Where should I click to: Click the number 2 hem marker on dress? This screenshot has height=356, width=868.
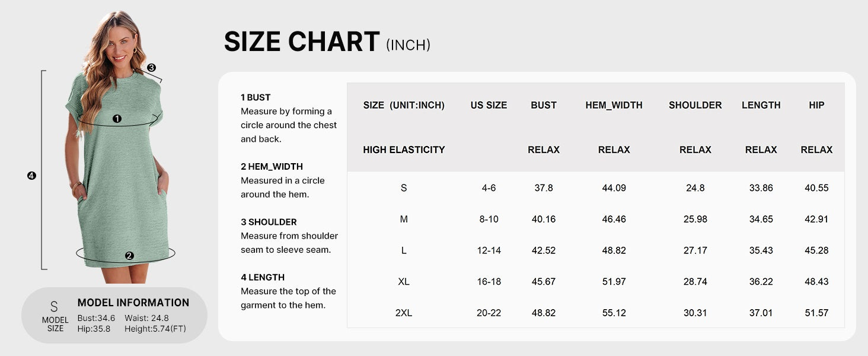129,256
